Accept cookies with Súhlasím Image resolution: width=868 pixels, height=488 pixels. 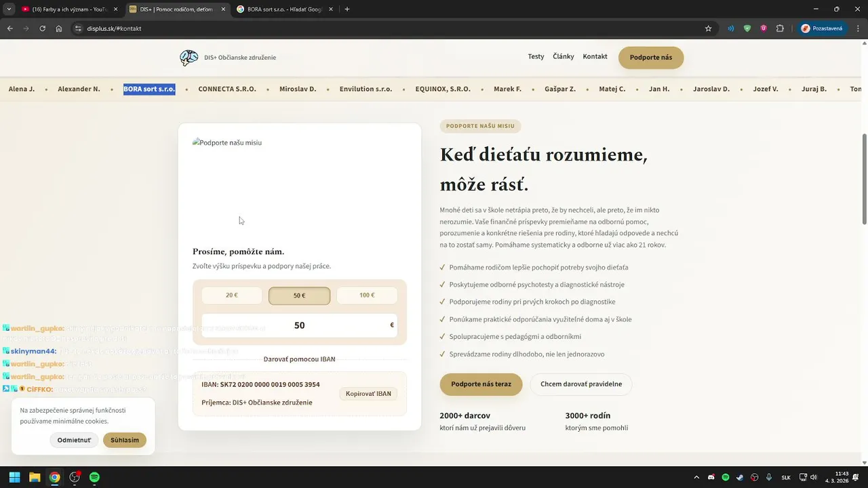125,440
